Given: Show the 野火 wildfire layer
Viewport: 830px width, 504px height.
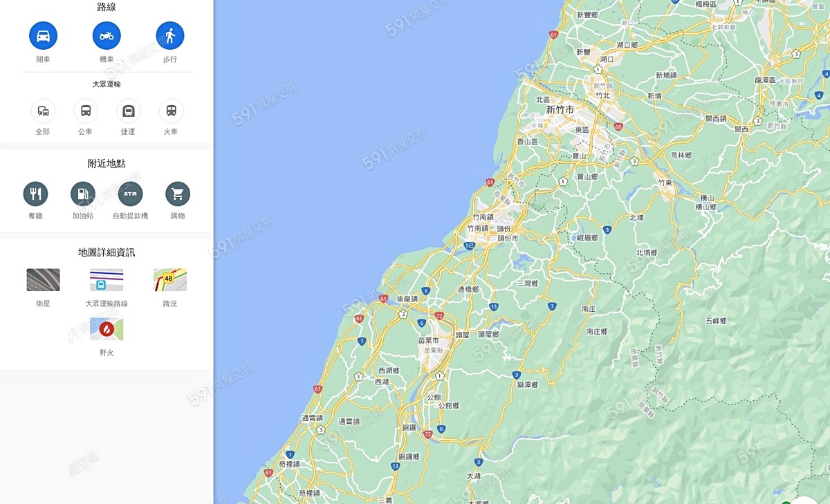Looking at the screenshot, I should (x=107, y=329).
